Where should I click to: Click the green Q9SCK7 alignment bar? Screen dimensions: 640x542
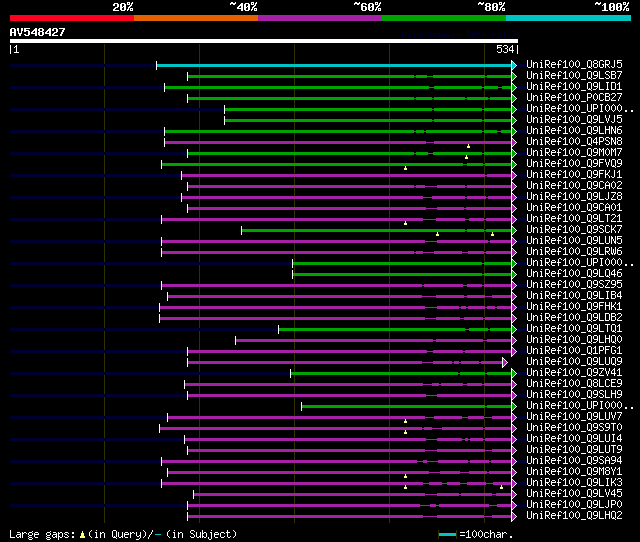click(x=376, y=231)
